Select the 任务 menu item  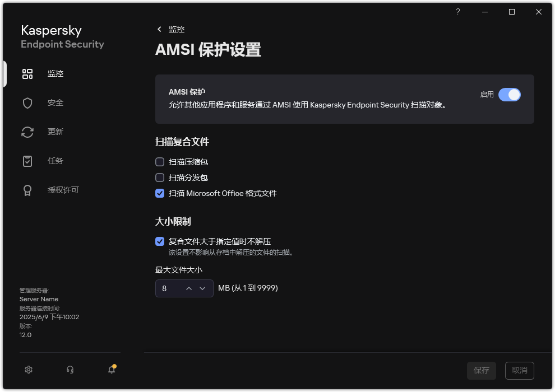point(55,161)
